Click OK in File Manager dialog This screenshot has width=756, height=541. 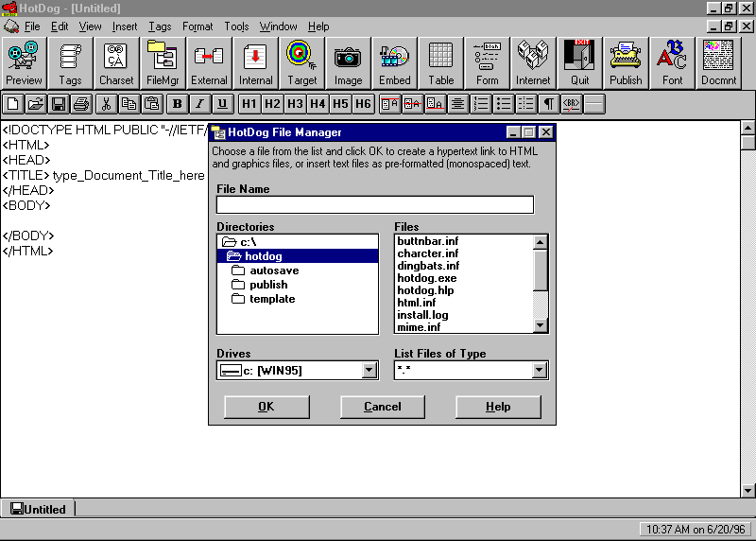tap(266, 407)
